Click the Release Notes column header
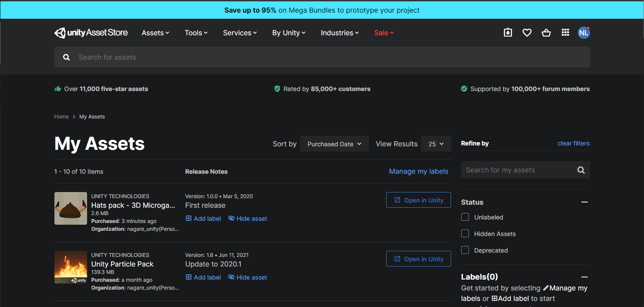This screenshot has height=307, width=644. (206, 172)
